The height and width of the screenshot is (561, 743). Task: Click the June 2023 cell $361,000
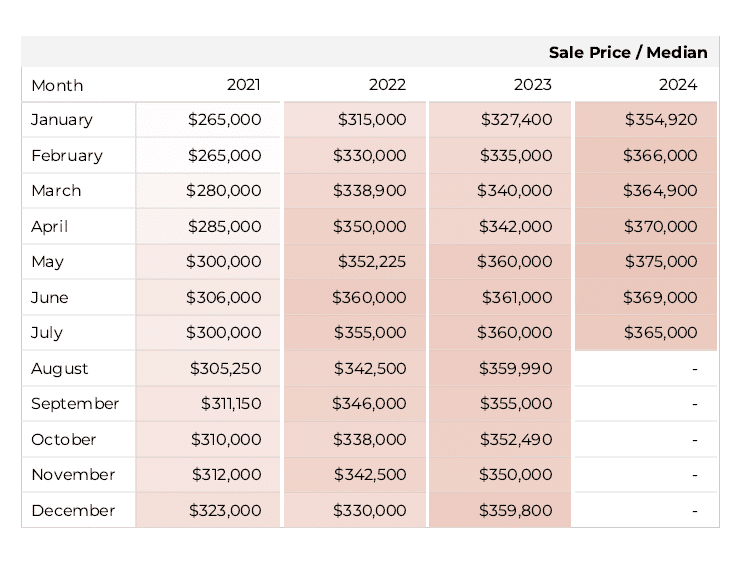click(517, 298)
